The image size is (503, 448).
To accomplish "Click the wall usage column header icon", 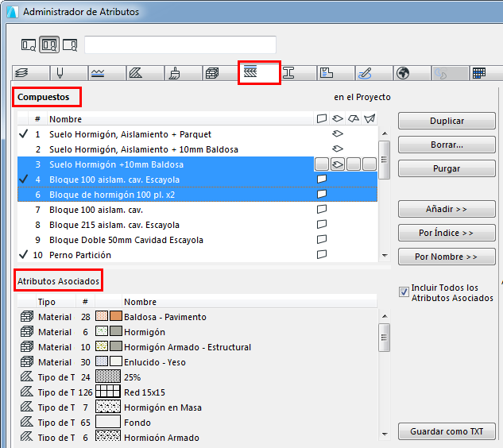I will 322,119.
